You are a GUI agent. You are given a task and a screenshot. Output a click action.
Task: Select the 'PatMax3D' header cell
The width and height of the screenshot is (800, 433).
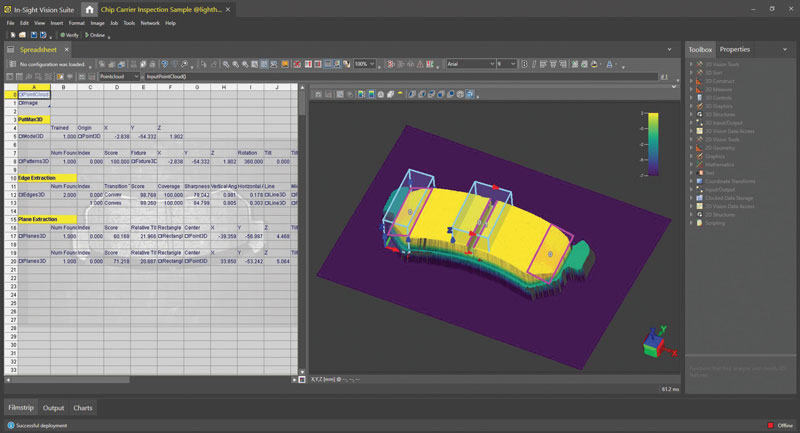[x=34, y=119]
